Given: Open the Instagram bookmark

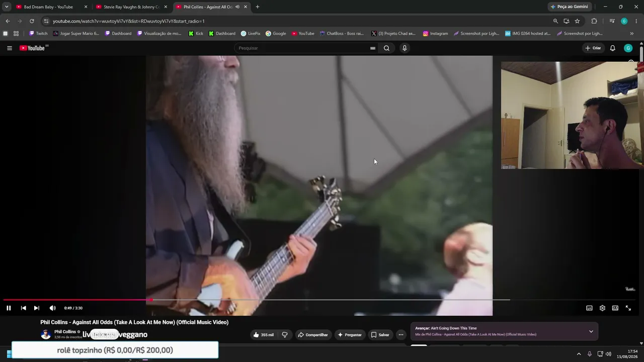Looking at the screenshot, I should point(435,34).
